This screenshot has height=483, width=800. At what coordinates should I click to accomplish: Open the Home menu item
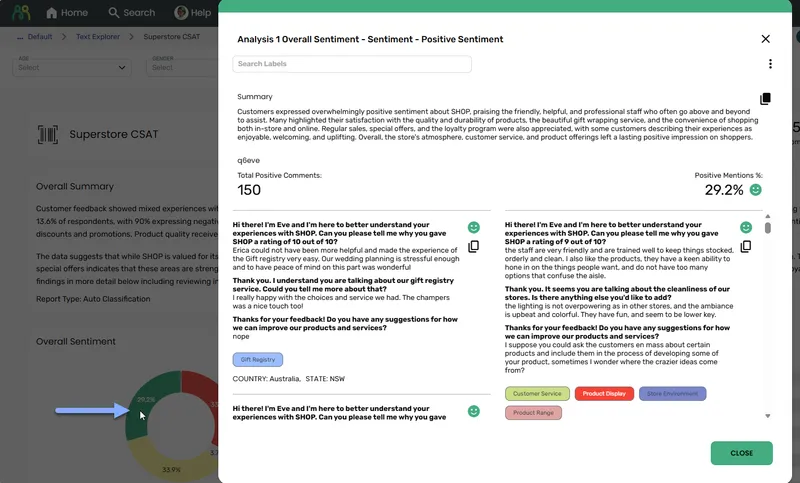click(67, 13)
